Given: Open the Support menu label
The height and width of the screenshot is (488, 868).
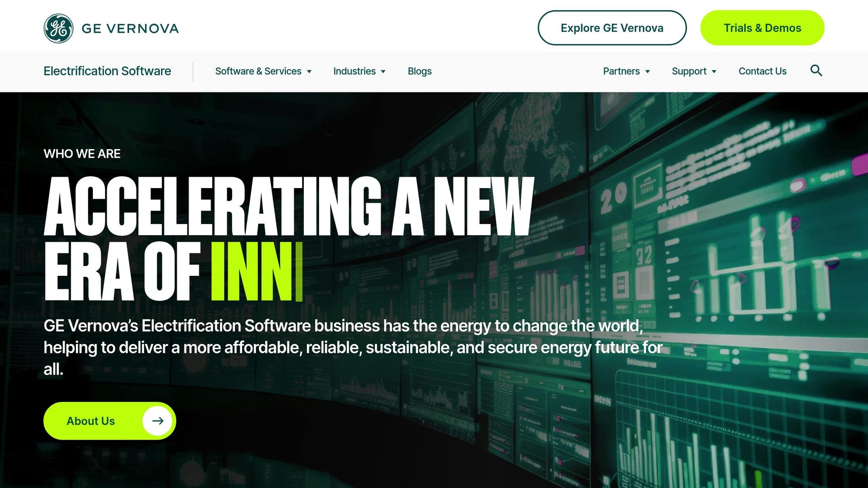Looking at the screenshot, I should [x=689, y=71].
